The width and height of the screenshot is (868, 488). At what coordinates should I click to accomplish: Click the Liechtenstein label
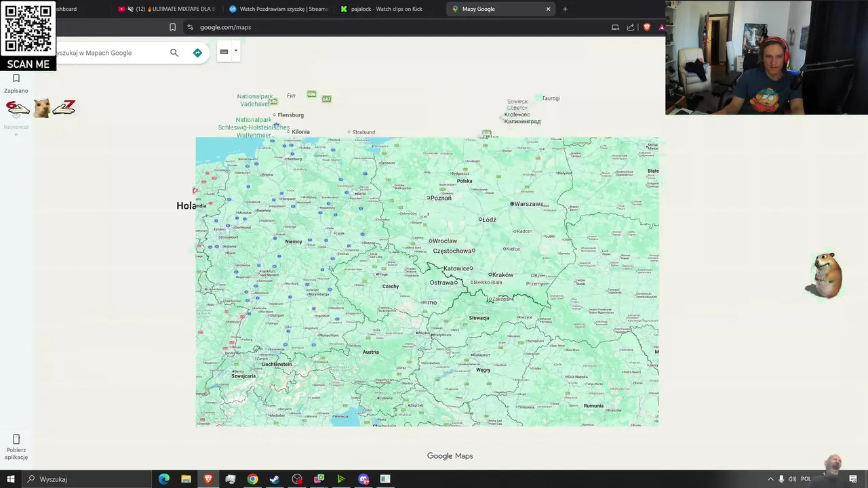[x=277, y=365]
